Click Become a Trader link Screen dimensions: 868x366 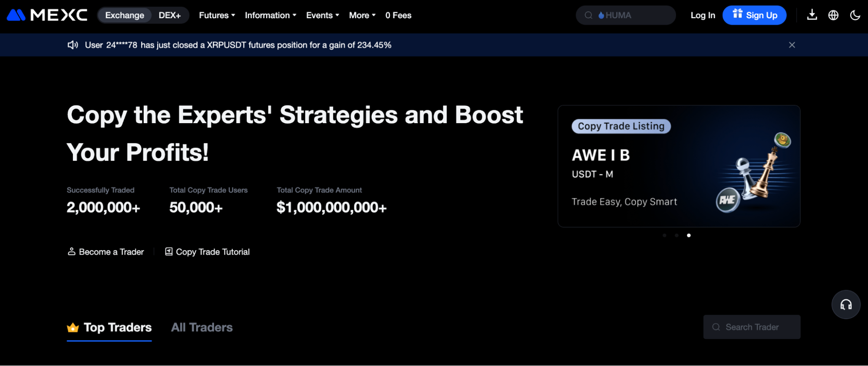coord(106,252)
